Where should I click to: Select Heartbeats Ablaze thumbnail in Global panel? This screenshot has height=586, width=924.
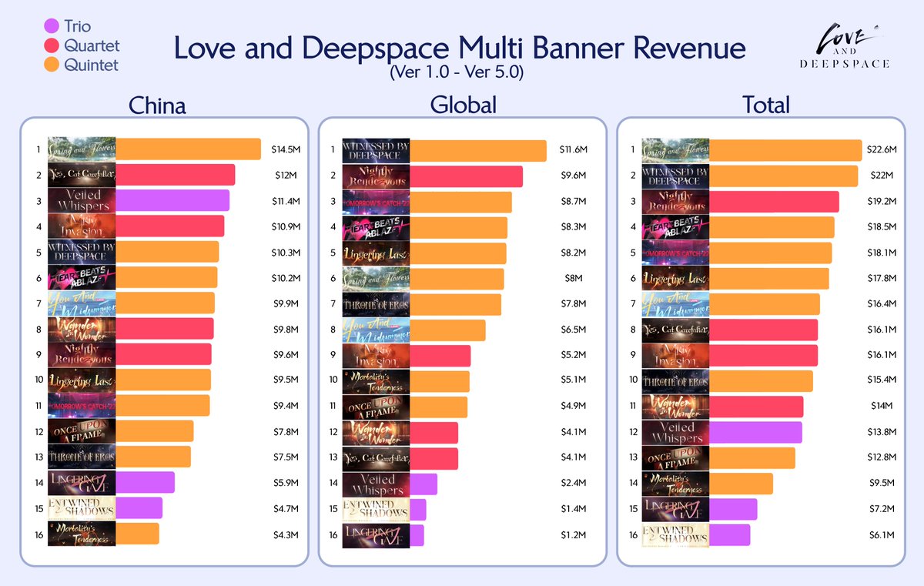click(x=376, y=227)
